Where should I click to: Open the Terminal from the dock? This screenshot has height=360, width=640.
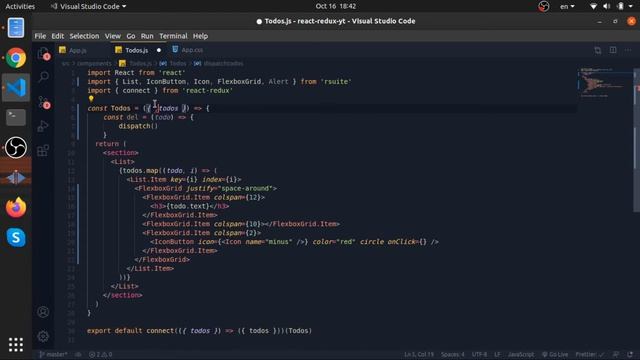[x=16, y=118]
